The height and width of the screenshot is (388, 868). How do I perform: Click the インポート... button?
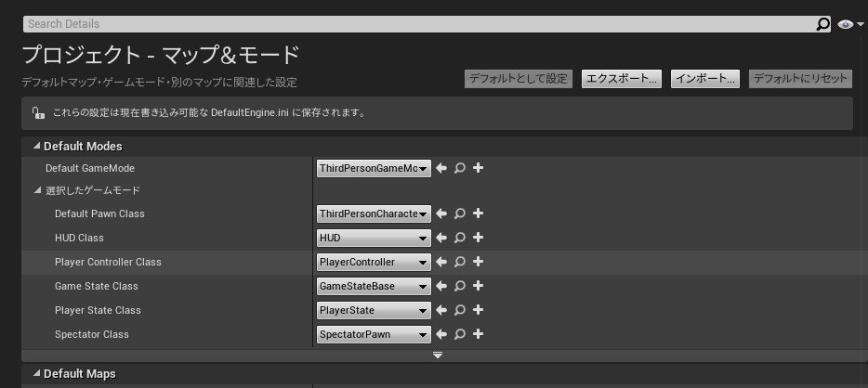pyautogui.click(x=705, y=79)
